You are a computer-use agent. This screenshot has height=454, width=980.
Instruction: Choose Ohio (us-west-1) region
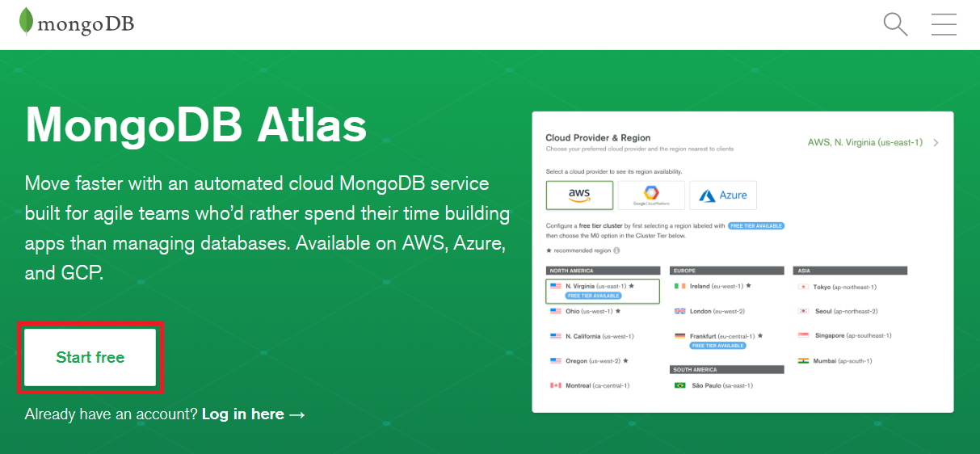(x=586, y=311)
